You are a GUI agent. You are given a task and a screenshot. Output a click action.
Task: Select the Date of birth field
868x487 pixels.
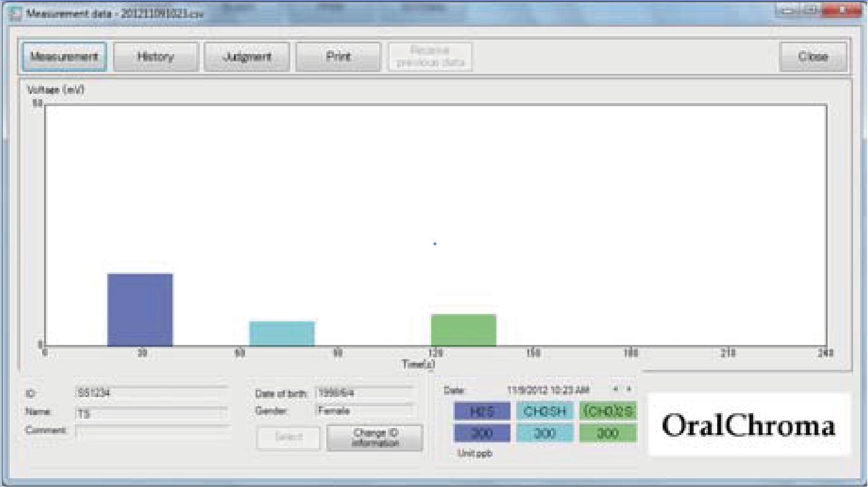click(364, 393)
